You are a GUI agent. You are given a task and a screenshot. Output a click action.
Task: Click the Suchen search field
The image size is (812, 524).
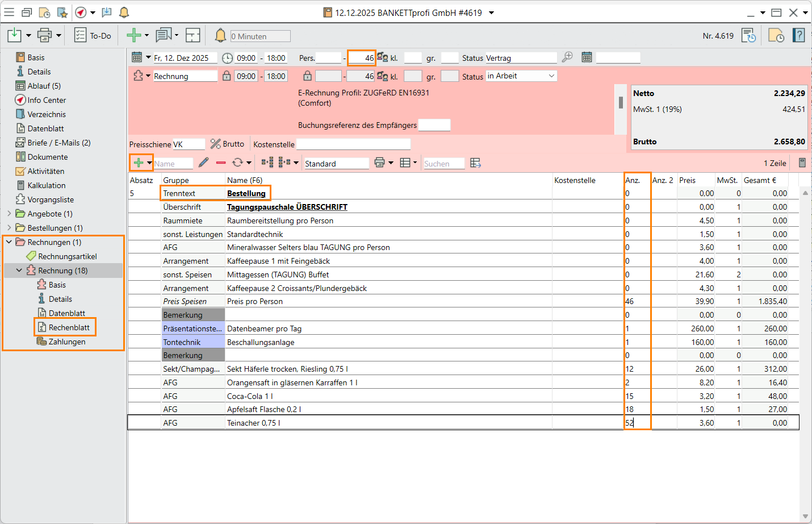(x=443, y=164)
